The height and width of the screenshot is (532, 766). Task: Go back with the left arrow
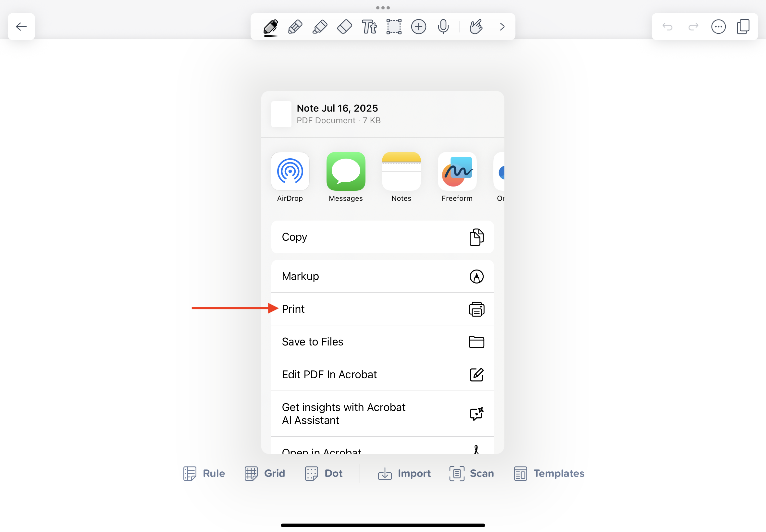point(21,27)
